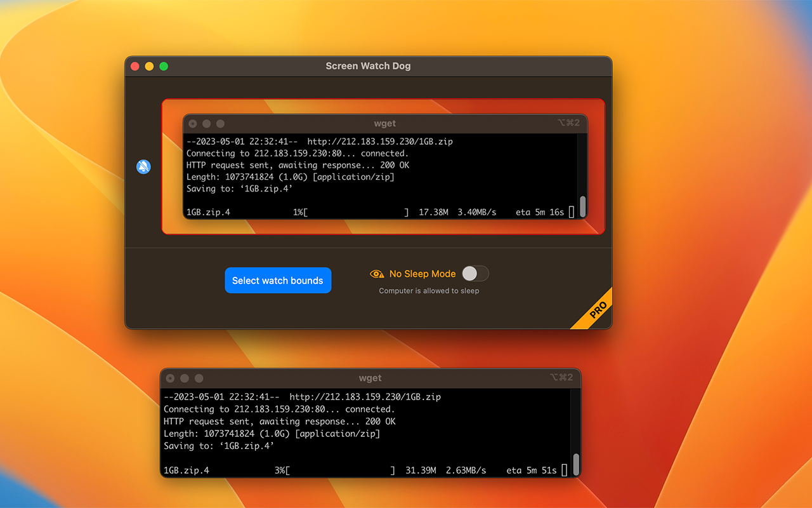Screen dimensions: 812x508
Task: Click 'Length: 1073741824' line in lower terminal
Action: pos(272,434)
